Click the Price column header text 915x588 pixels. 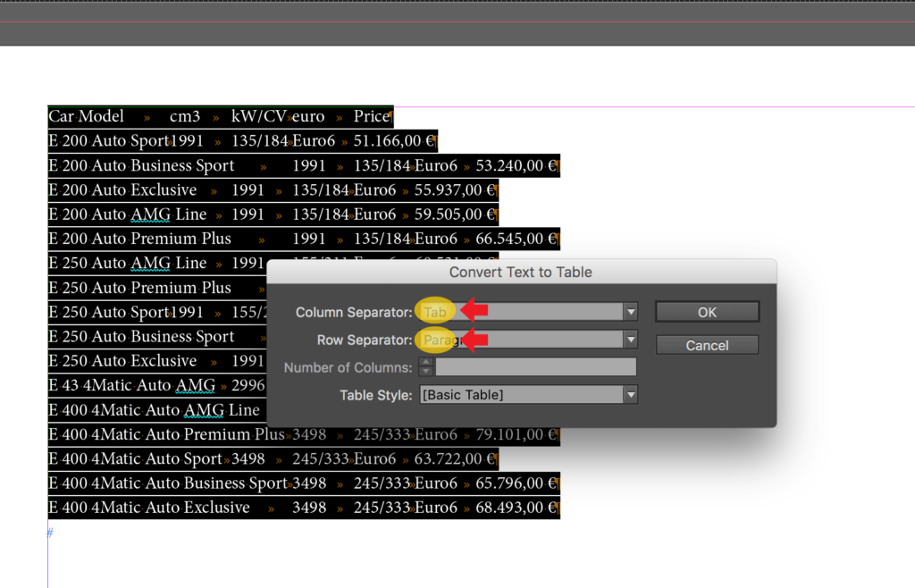click(x=367, y=115)
